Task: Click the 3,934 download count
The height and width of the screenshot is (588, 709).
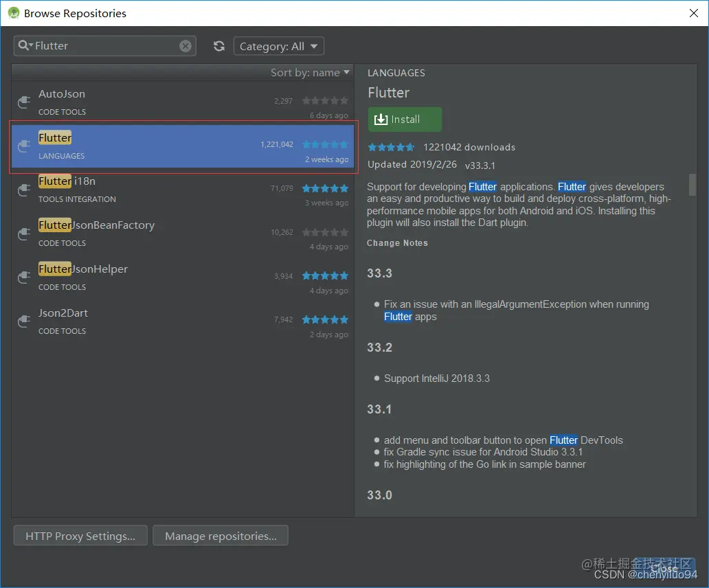Action: point(284,275)
